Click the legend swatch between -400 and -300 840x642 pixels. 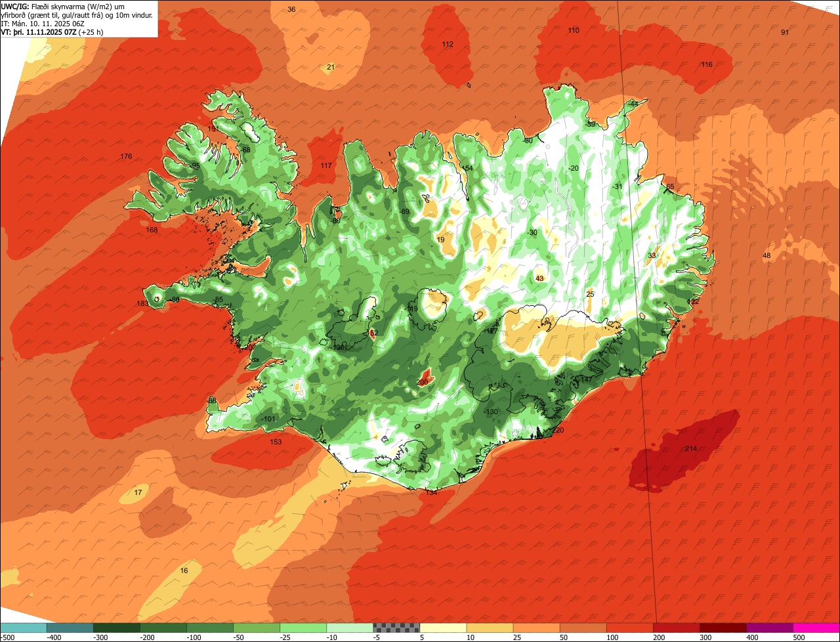click(70, 628)
